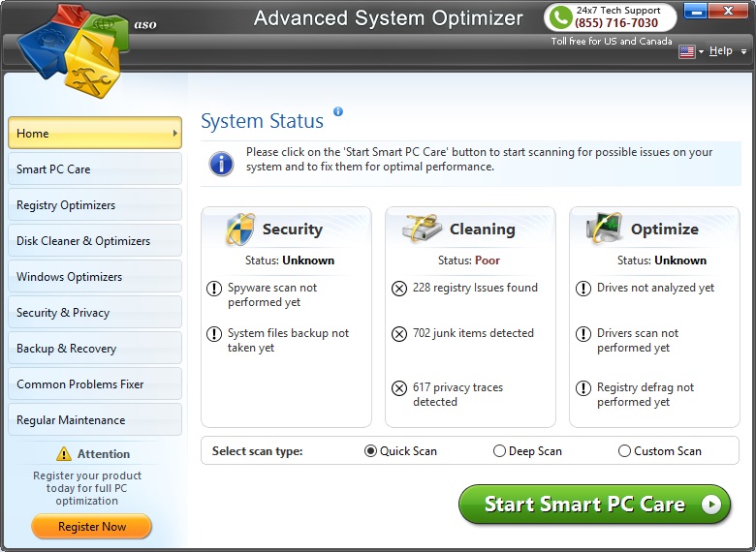Screen dimensions: 756x552
Task: Click the Security panel heading
Action: (292, 230)
